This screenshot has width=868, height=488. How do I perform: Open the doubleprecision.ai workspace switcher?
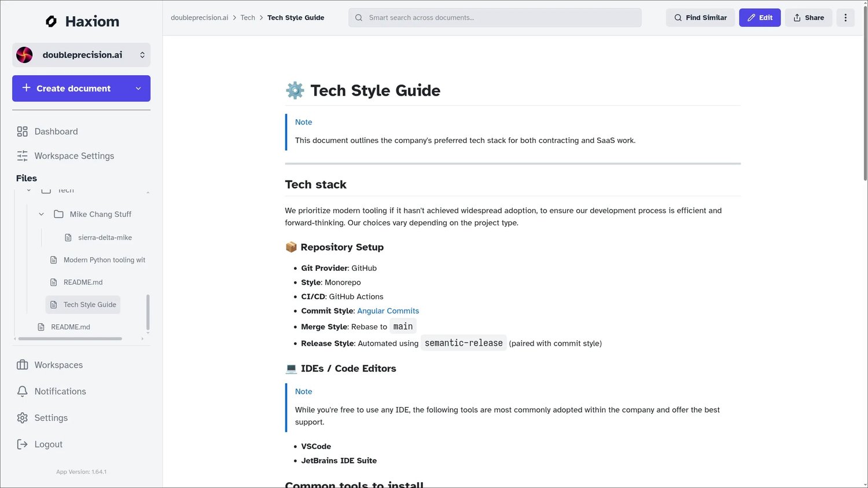pos(142,55)
